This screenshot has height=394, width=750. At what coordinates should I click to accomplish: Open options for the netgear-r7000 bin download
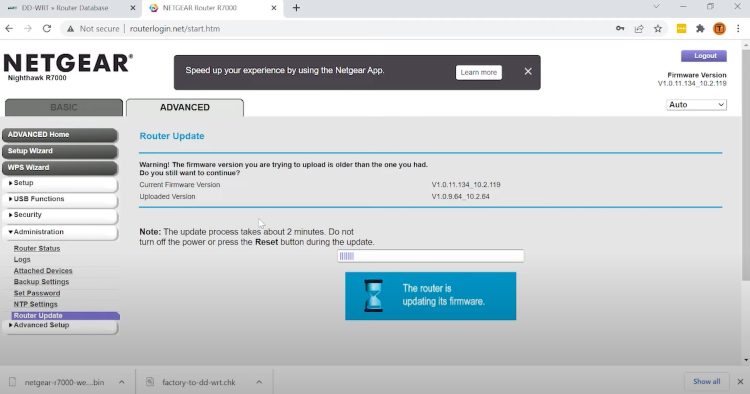click(x=121, y=382)
